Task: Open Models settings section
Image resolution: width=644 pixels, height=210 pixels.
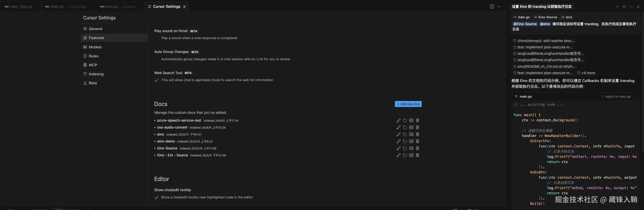Action: [x=114, y=47]
